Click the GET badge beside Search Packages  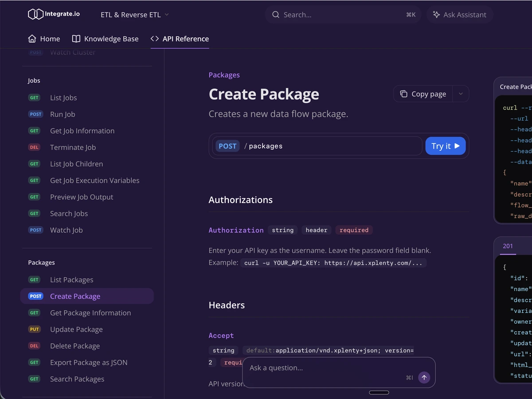pos(35,379)
